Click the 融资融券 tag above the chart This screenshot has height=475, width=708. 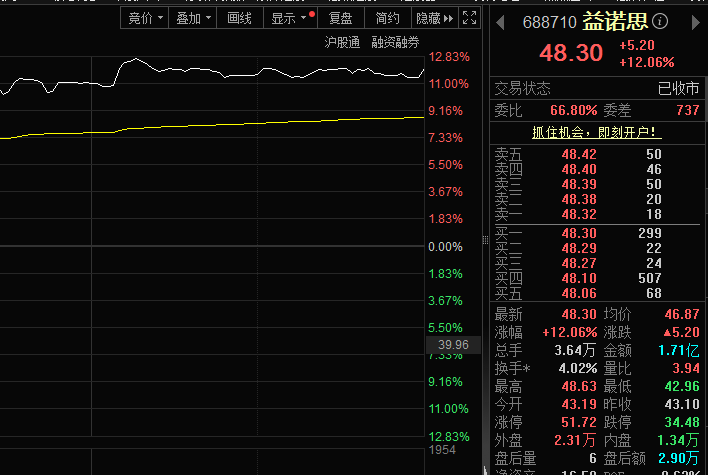pos(395,42)
